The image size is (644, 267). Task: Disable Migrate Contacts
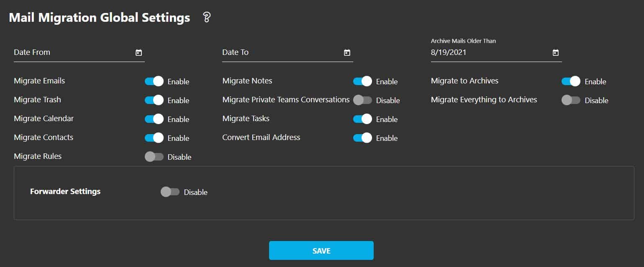point(155,138)
